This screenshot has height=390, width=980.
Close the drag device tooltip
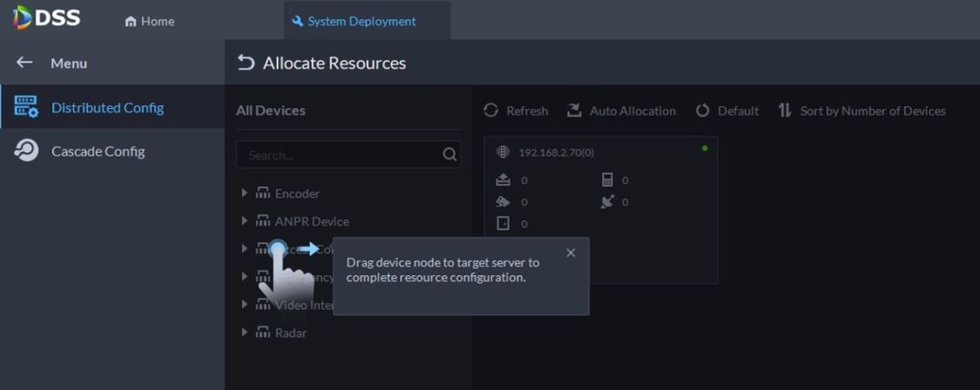tap(571, 253)
